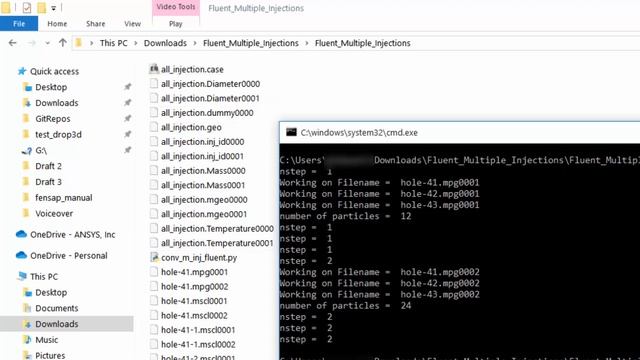Open Pictures under This PC
640x360 pixels.
(x=50, y=356)
